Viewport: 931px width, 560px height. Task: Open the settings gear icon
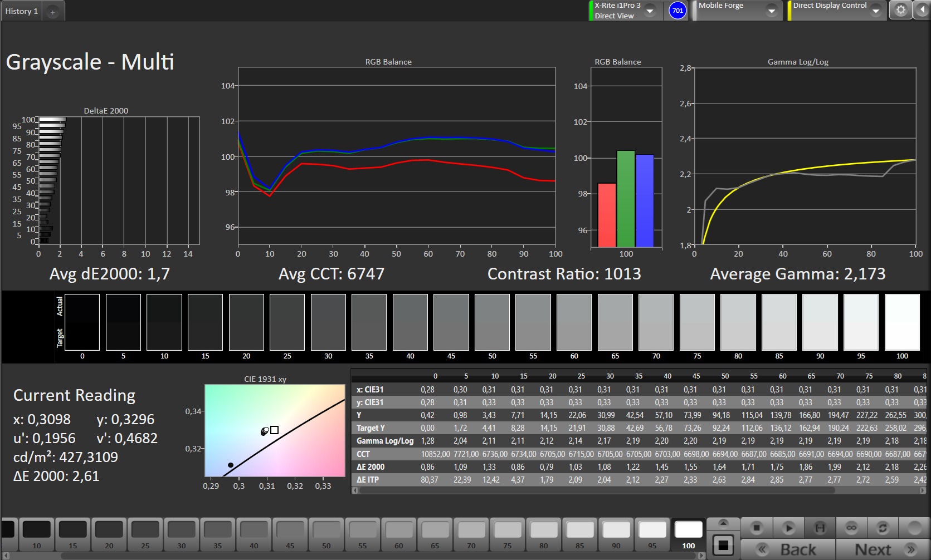[x=900, y=10]
